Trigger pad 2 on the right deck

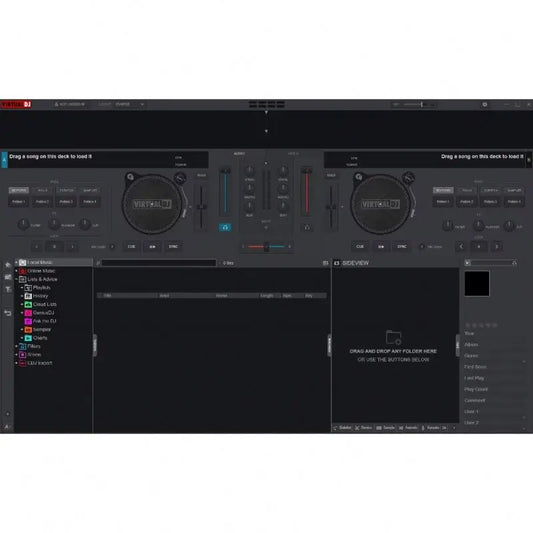point(466,202)
